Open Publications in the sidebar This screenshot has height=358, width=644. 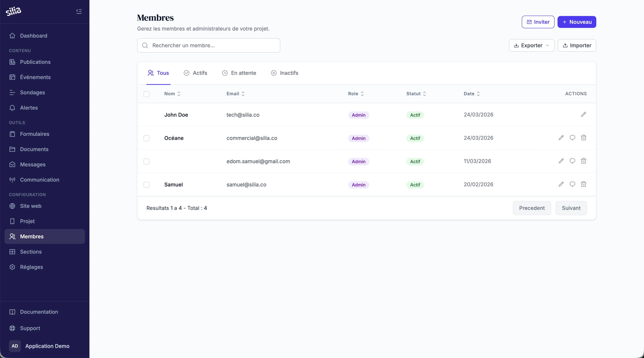[35, 62]
